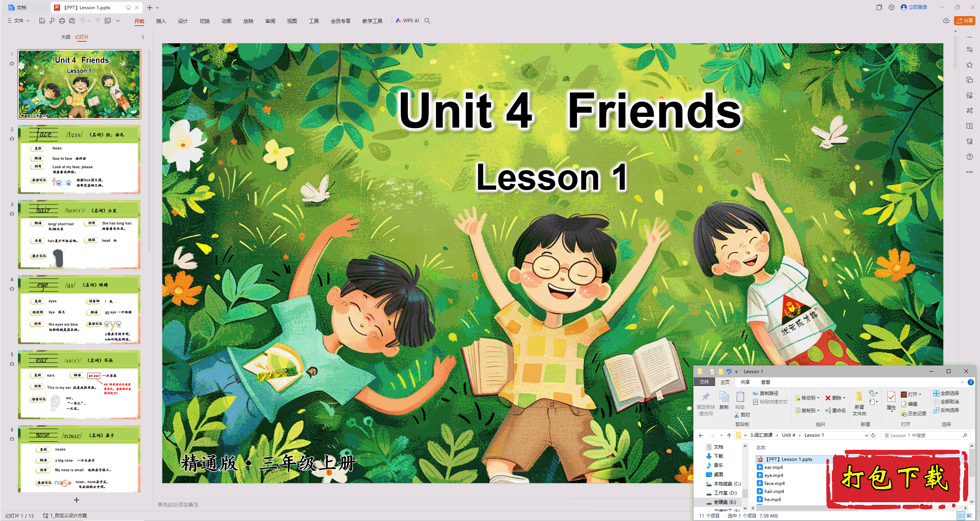Click the Undo arrow in WPS toolbar
Screen dimensions: 980x521
tap(82, 21)
